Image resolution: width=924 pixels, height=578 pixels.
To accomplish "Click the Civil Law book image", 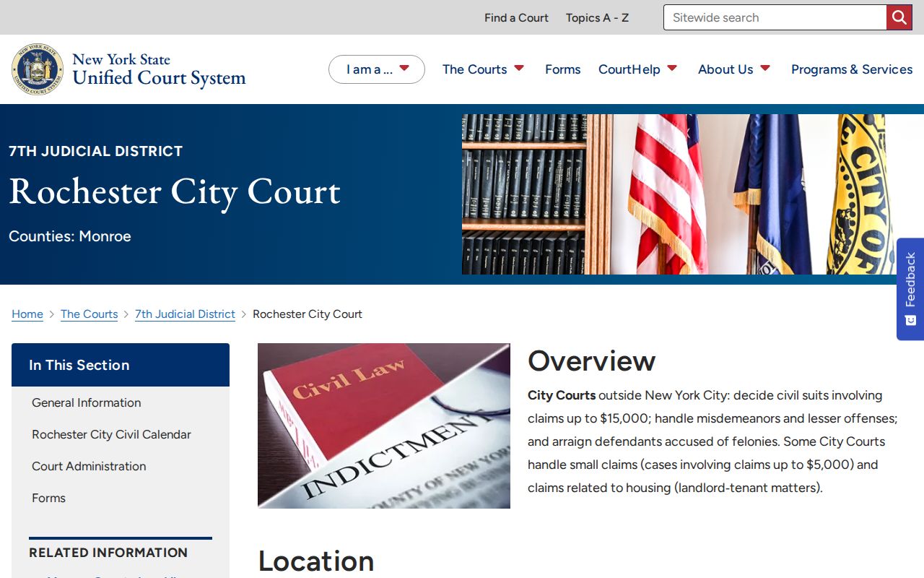I will [384, 426].
